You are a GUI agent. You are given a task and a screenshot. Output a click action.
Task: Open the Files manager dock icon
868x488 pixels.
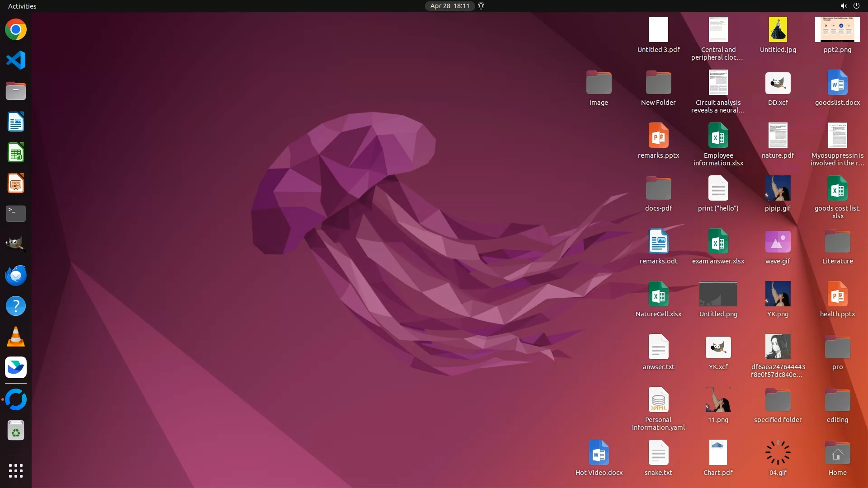coord(16,91)
